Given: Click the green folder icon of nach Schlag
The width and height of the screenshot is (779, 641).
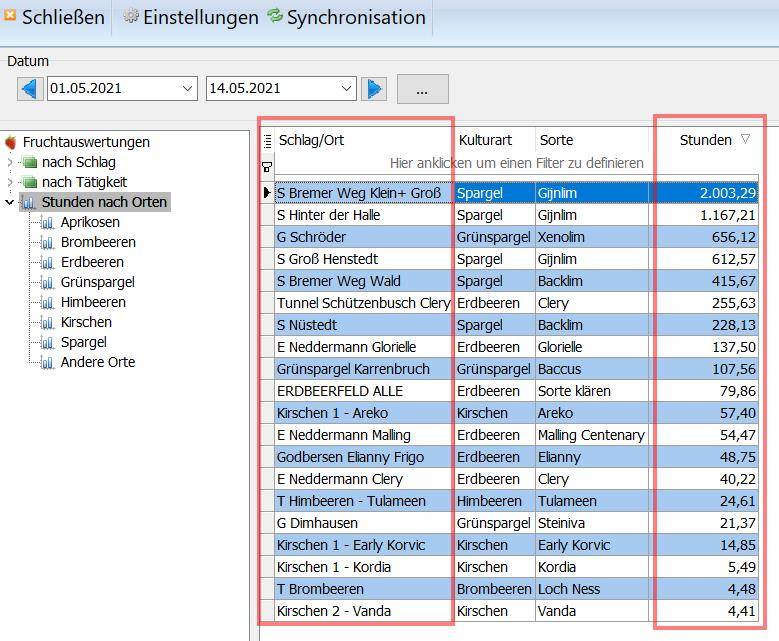Looking at the screenshot, I should point(30,162).
